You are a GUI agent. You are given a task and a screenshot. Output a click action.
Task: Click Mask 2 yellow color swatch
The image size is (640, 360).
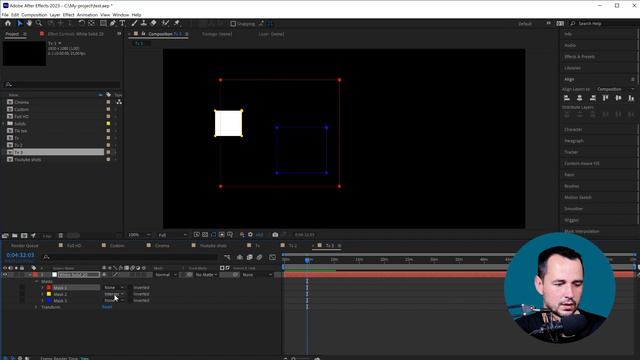coord(49,294)
